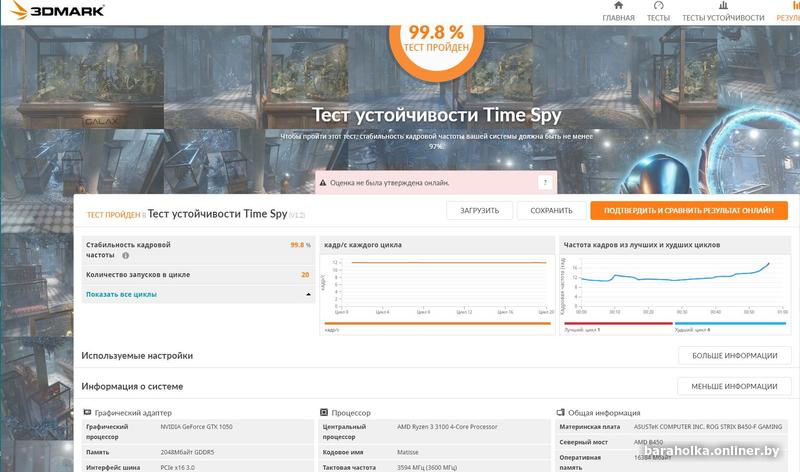Click the gauge icon above ТЕСТЫ
This screenshot has height=472, width=800.
point(658,5)
